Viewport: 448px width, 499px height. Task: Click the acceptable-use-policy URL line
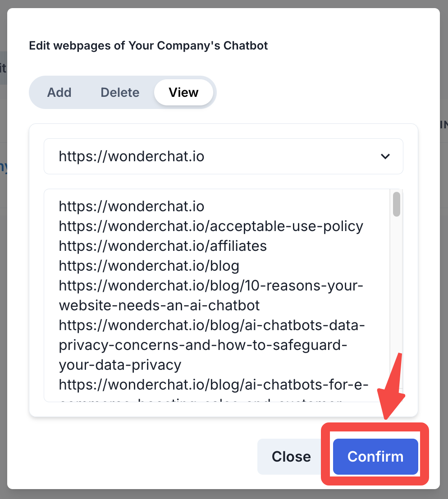(x=211, y=226)
